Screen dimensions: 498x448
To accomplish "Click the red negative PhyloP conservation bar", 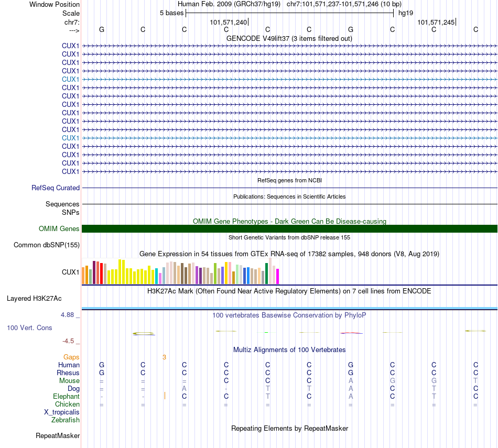I will point(351,333).
